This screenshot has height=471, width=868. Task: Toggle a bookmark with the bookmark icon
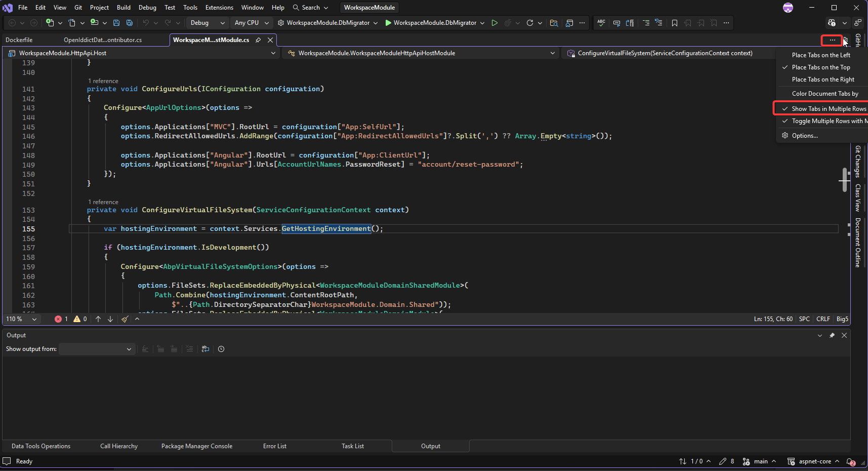click(675, 23)
